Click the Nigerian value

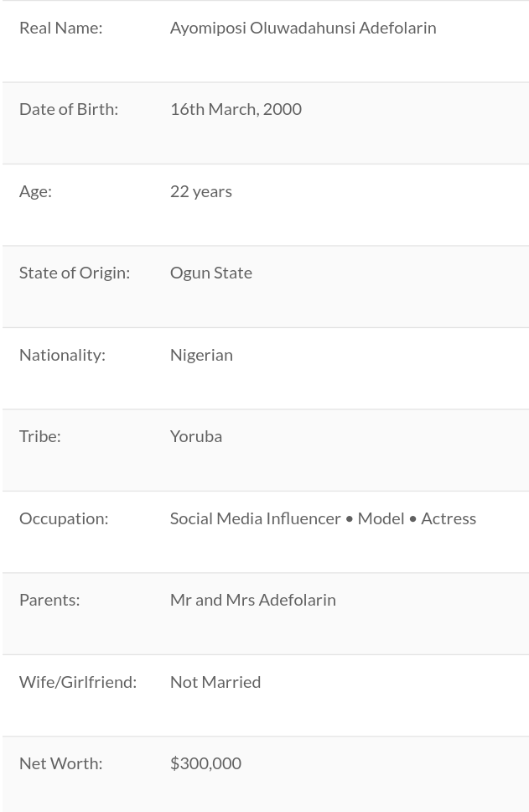click(x=201, y=355)
